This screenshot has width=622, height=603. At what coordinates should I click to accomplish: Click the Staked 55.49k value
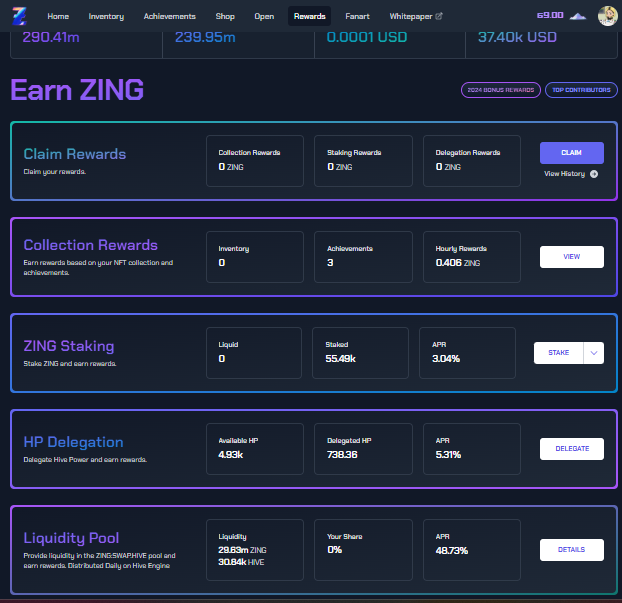(340, 359)
